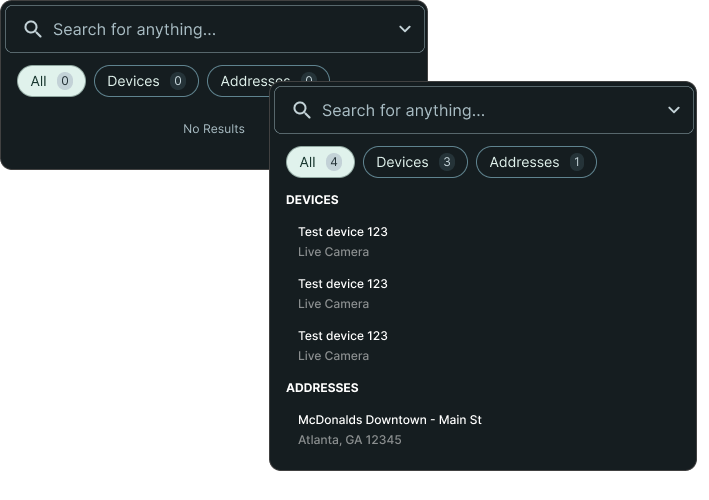Expand the chevron in the back panel search bar
The height and width of the screenshot is (500, 709).
(x=405, y=29)
